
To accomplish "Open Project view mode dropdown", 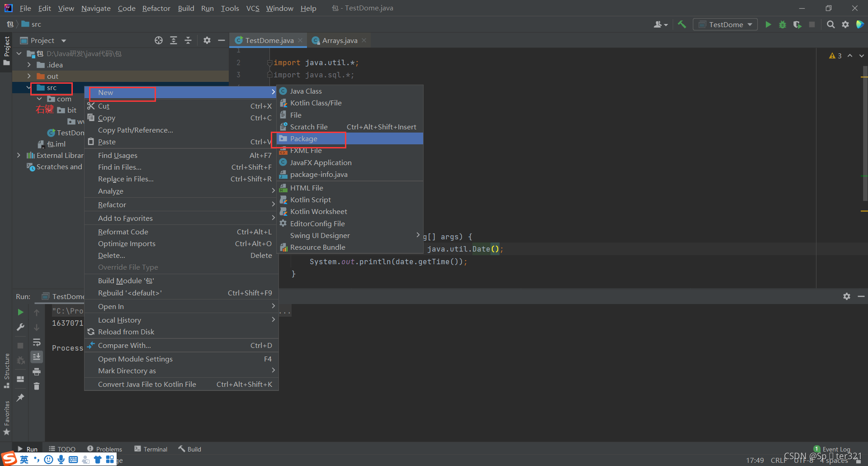I will point(63,41).
